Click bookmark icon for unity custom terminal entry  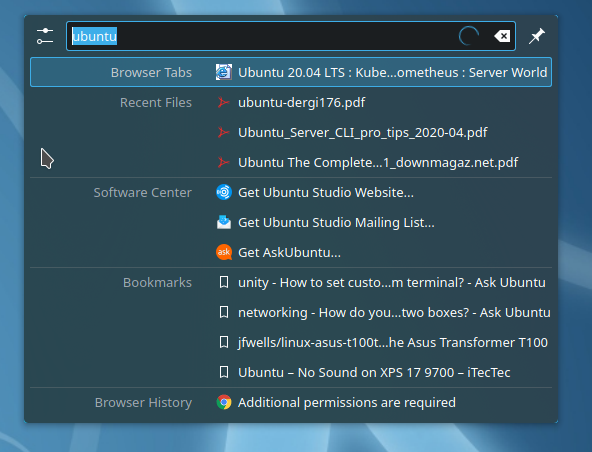click(x=224, y=282)
